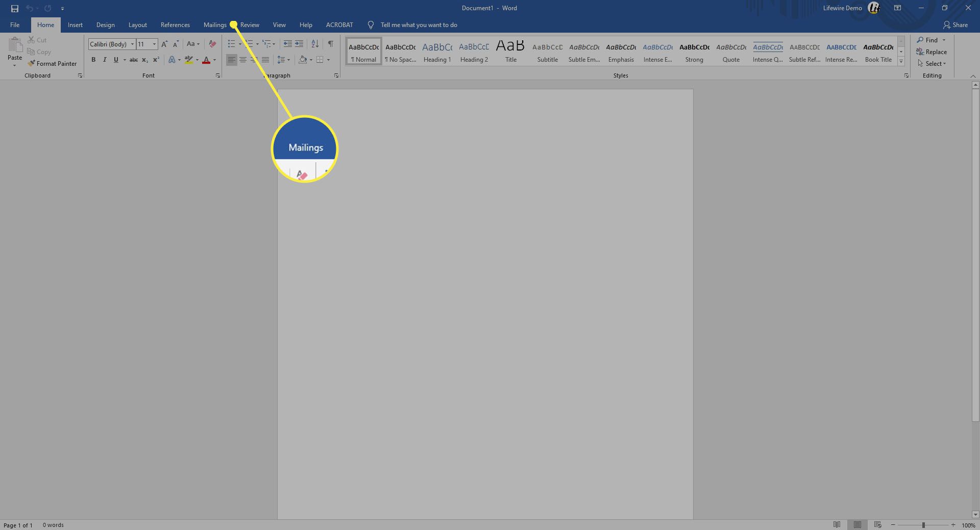Open the File menu
980x530 pixels.
(15, 25)
